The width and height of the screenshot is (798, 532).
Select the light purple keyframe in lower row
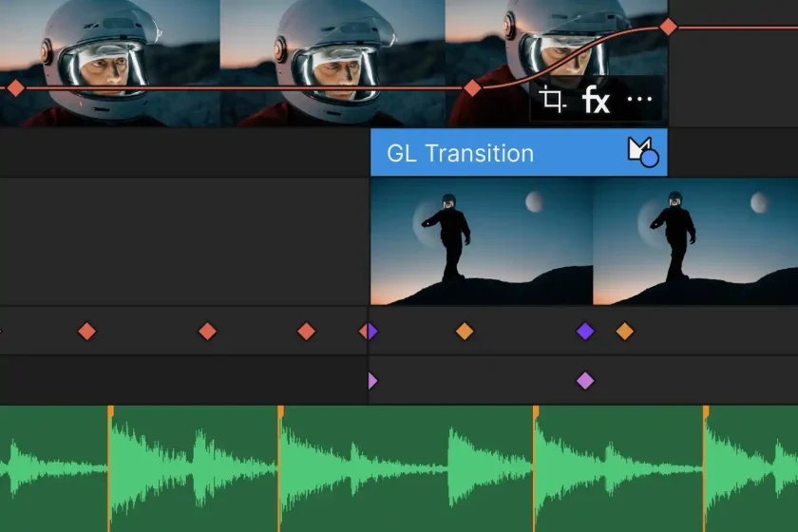[x=585, y=380]
